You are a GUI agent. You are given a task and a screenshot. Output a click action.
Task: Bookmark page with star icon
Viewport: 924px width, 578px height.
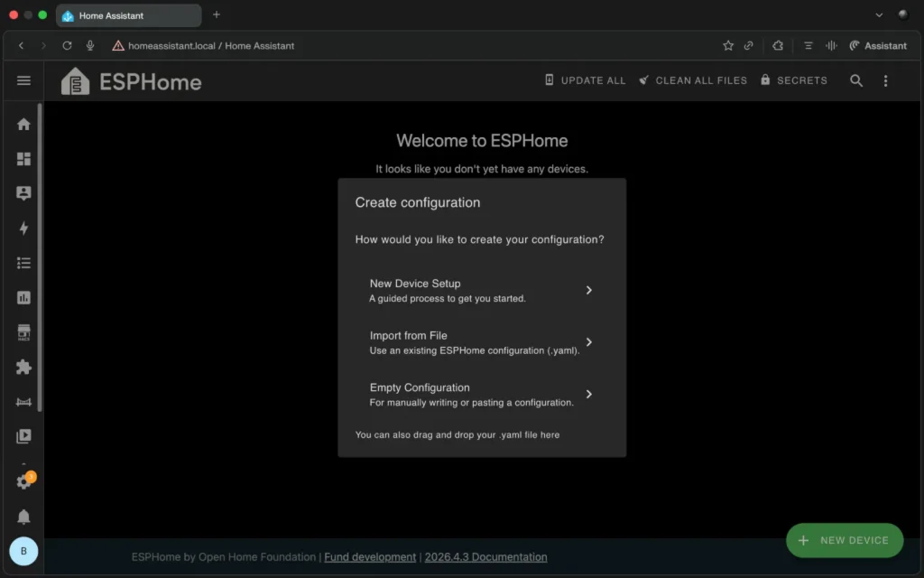[x=728, y=45]
